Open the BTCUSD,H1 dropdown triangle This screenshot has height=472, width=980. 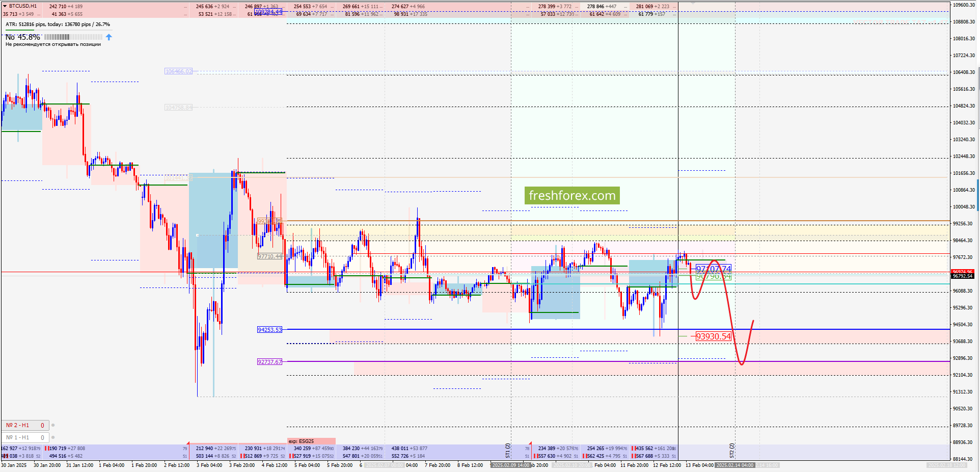5,6
